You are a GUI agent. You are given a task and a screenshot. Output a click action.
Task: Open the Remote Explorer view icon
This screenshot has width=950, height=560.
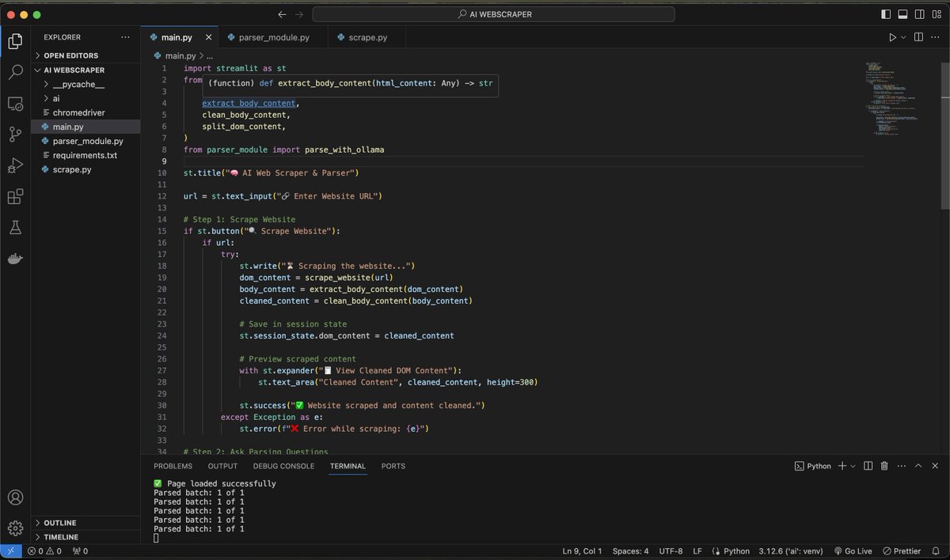click(x=15, y=104)
